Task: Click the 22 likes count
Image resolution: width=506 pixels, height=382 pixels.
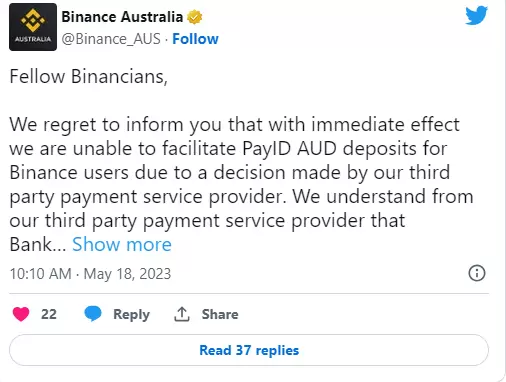Action: point(49,314)
